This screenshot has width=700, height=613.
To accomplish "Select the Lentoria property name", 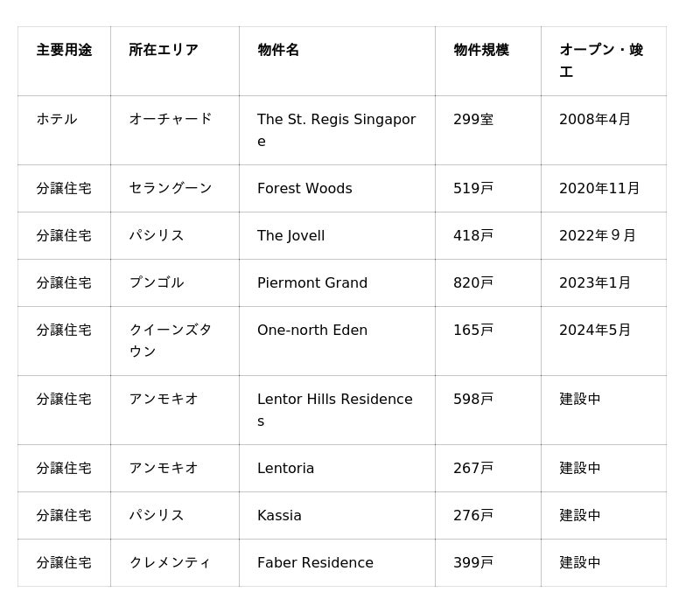I will 285,469.
